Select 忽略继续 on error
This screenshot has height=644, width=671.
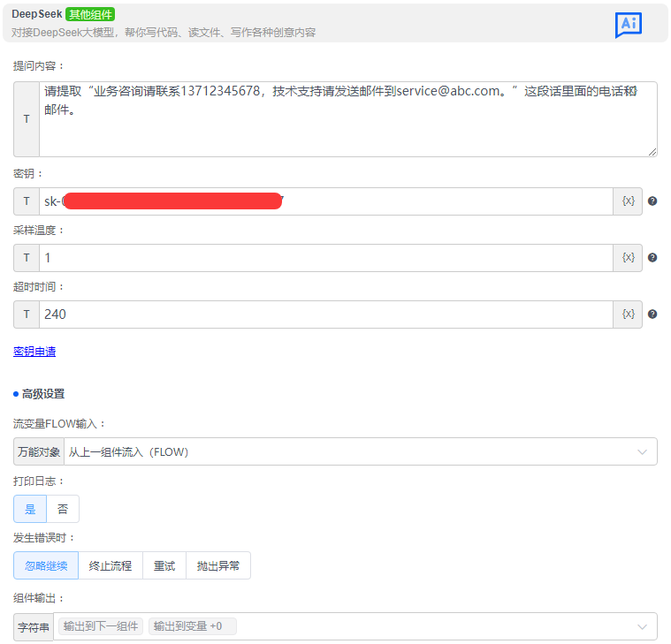pyautogui.click(x=46, y=565)
